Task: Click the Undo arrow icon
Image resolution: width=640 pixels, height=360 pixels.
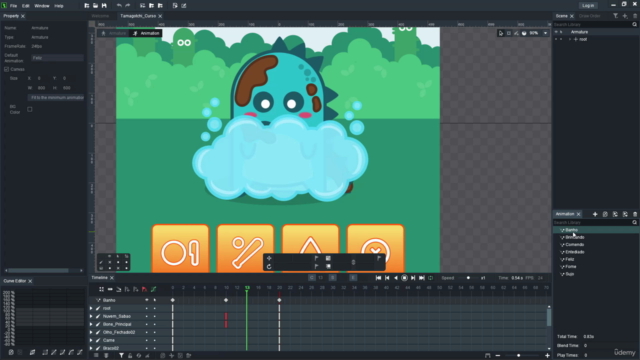Action: 119,6
